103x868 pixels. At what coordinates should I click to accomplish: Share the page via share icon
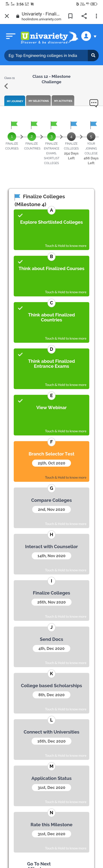[x=84, y=16]
